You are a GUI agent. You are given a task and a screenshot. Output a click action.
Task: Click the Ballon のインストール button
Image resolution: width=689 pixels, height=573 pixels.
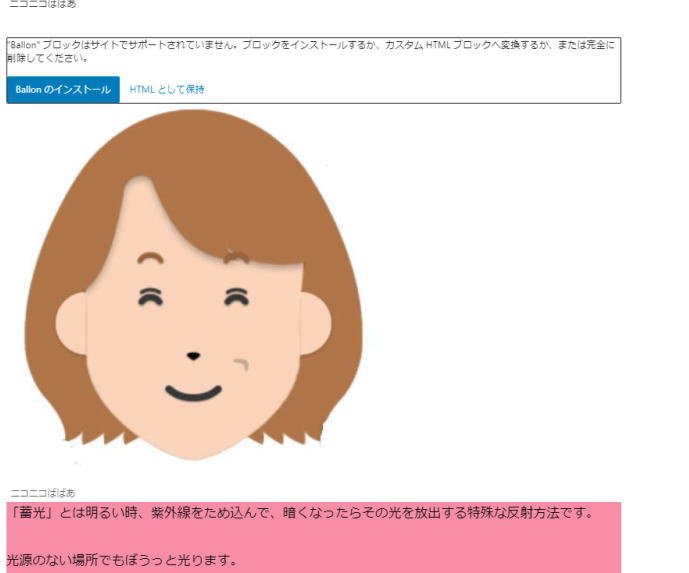63,90
